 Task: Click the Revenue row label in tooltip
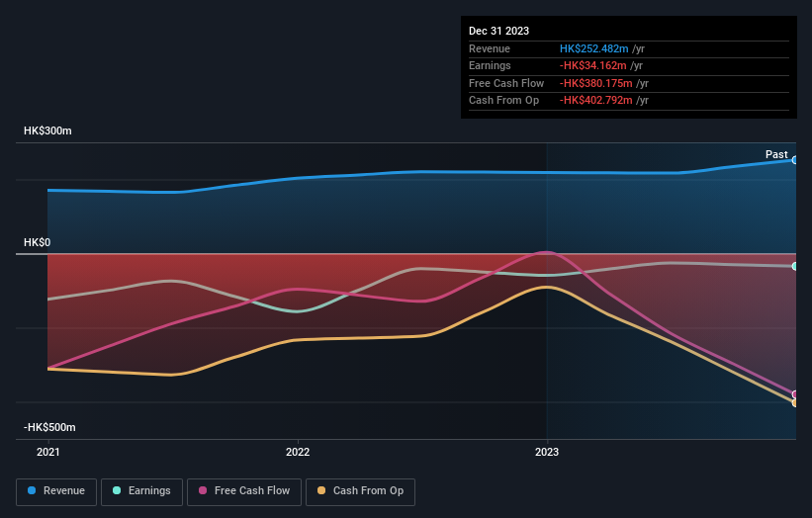[490, 48]
